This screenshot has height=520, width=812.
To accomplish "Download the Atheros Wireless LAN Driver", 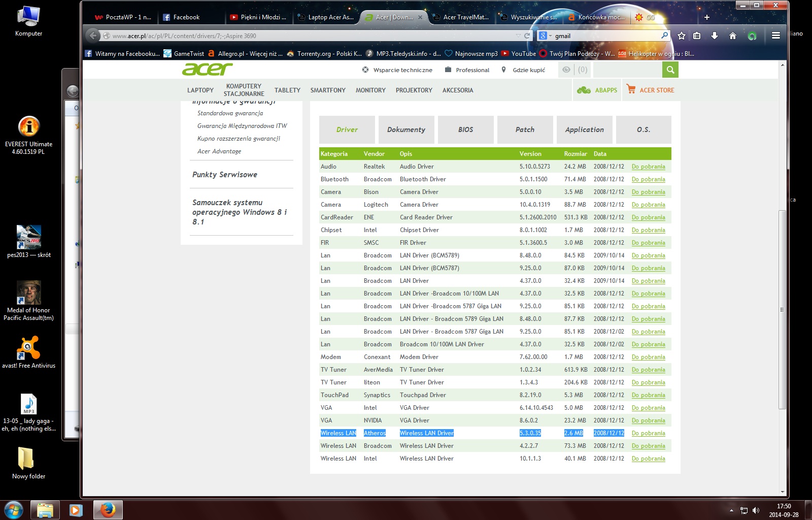I will tap(648, 433).
